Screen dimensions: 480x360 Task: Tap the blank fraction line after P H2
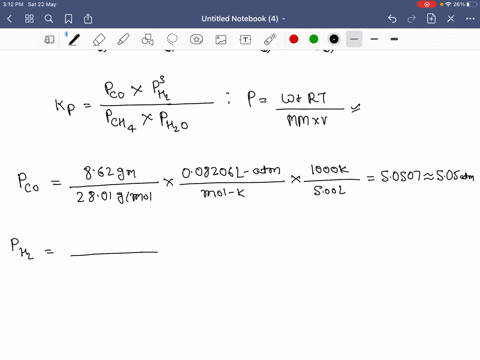[114, 254]
